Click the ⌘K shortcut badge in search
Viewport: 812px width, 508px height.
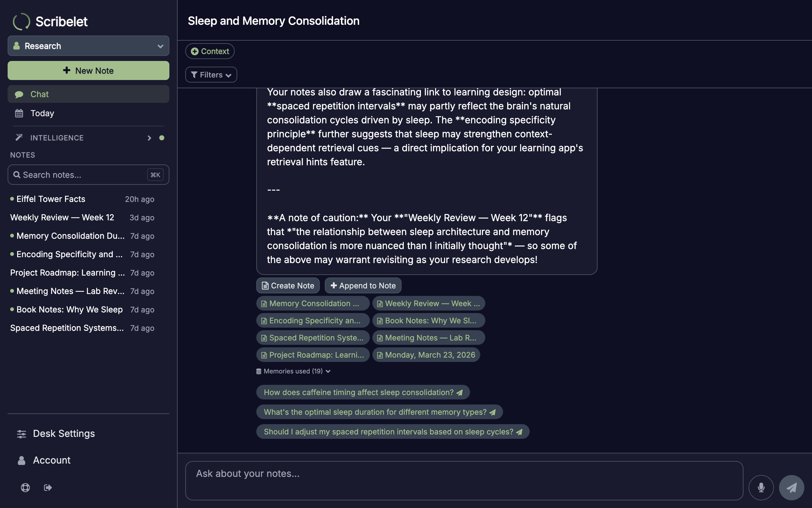(155, 175)
